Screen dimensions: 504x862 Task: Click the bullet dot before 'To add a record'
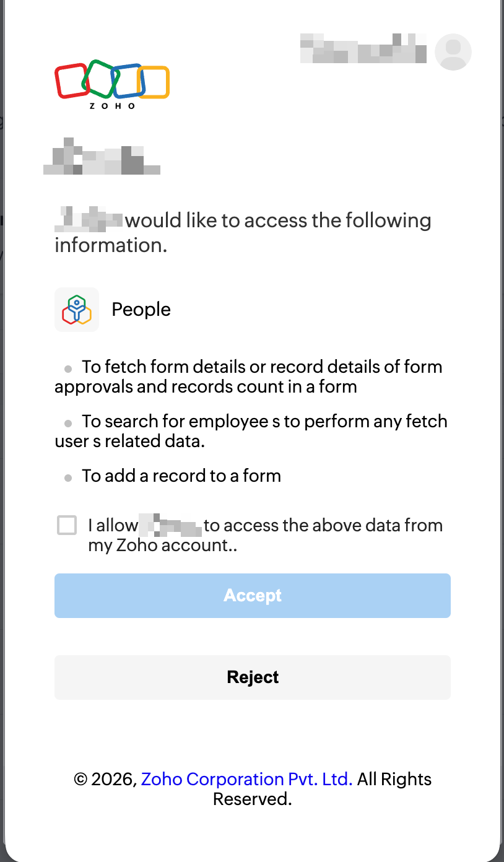coord(68,478)
